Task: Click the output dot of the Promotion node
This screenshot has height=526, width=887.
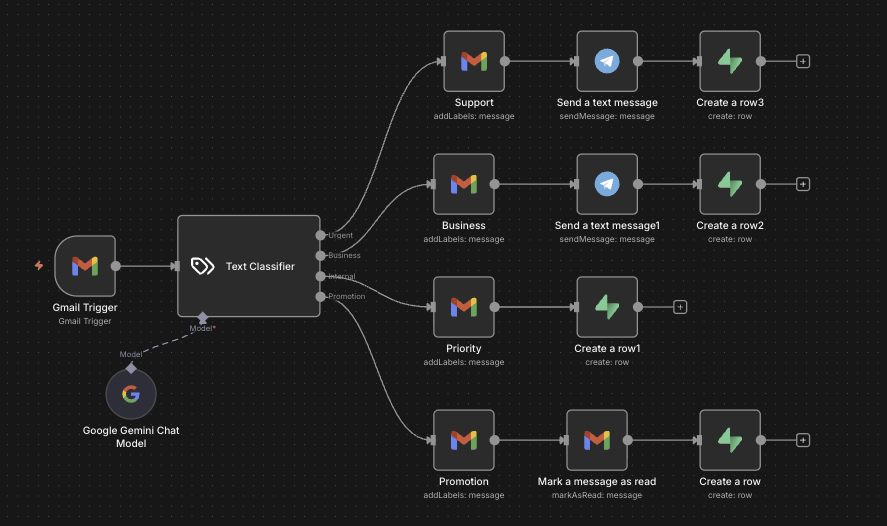Action: pos(494,440)
